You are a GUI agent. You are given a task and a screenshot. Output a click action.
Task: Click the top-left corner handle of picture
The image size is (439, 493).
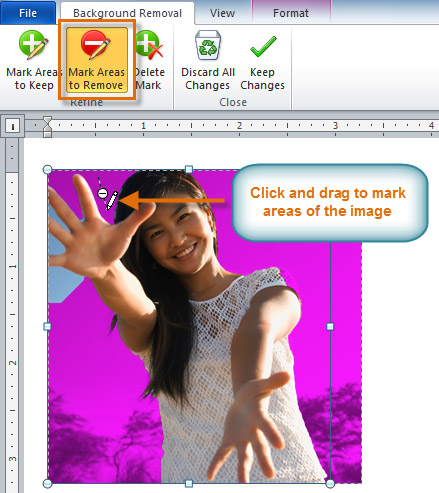48,169
